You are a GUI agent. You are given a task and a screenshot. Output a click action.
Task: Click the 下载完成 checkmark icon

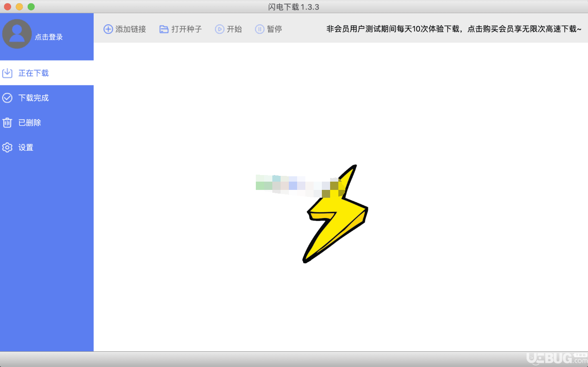pyautogui.click(x=7, y=98)
